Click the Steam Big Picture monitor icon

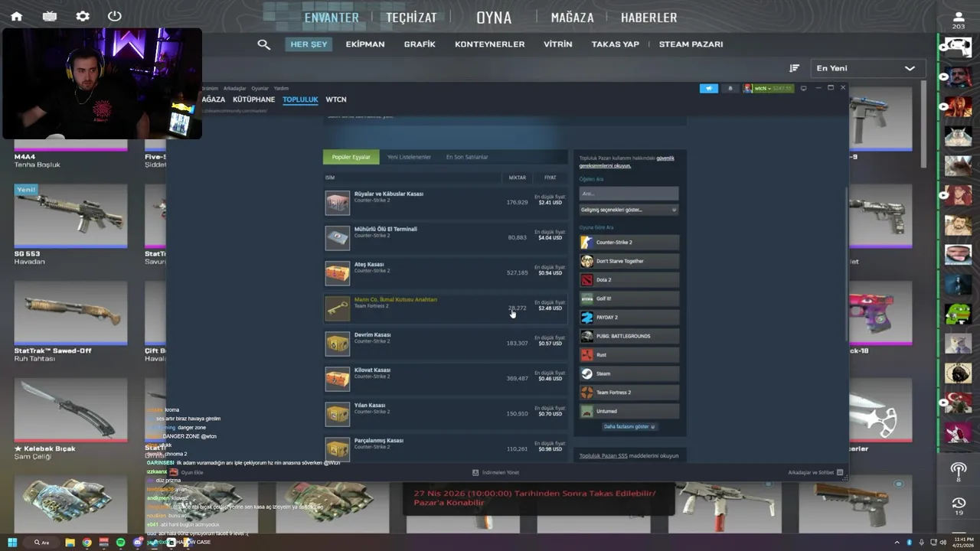click(x=803, y=88)
